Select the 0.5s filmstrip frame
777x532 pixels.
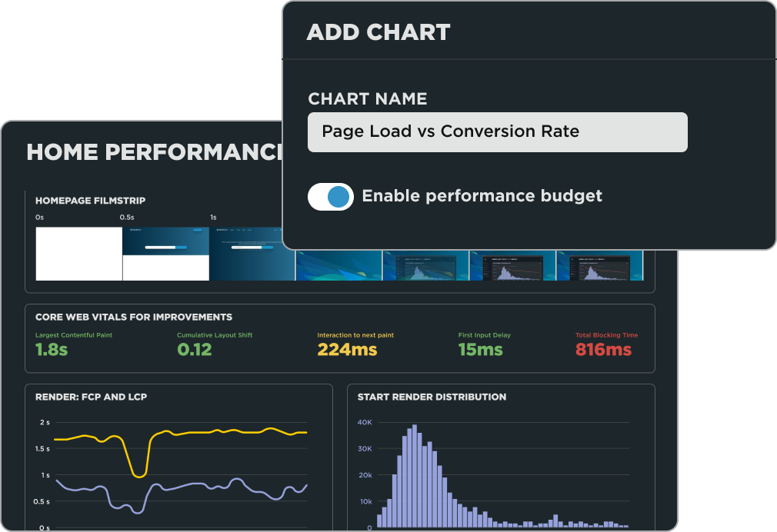point(165,254)
